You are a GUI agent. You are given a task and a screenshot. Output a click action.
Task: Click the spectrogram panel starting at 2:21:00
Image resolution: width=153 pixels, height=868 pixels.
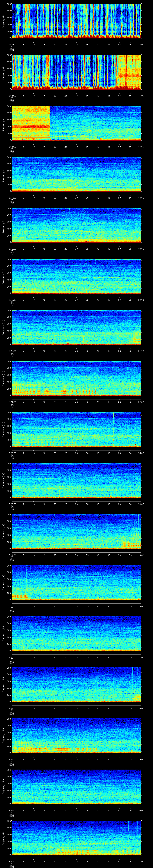(x=77, y=378)
